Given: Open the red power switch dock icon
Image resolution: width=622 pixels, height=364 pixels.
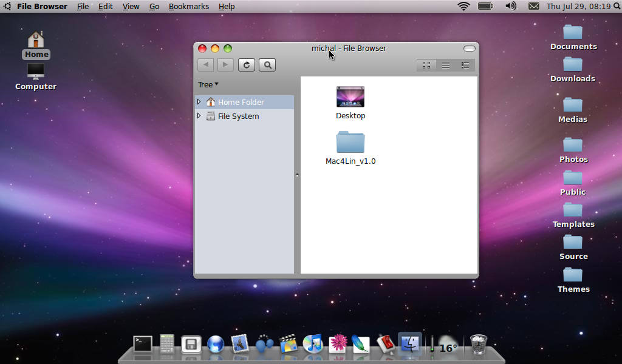Looking at the screenshot, I should tap(386, 343).
